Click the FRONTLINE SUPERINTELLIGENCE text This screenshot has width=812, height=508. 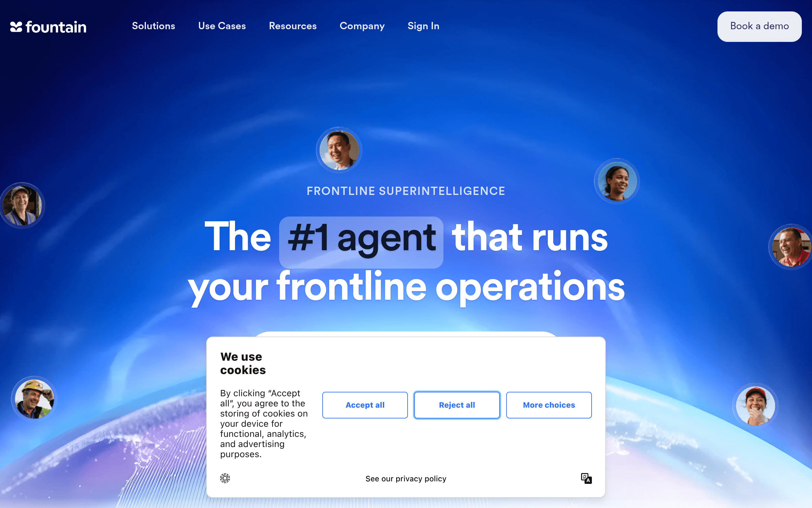tap(406, 191)
